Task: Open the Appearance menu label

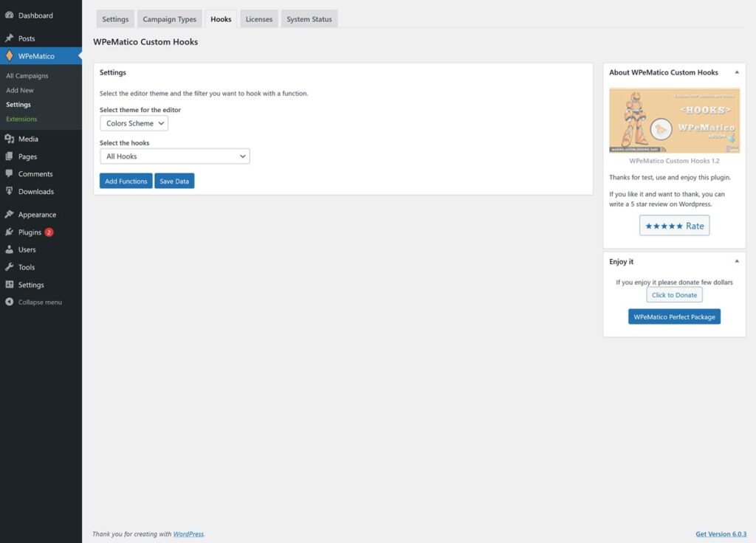Action: coord(37,215)
